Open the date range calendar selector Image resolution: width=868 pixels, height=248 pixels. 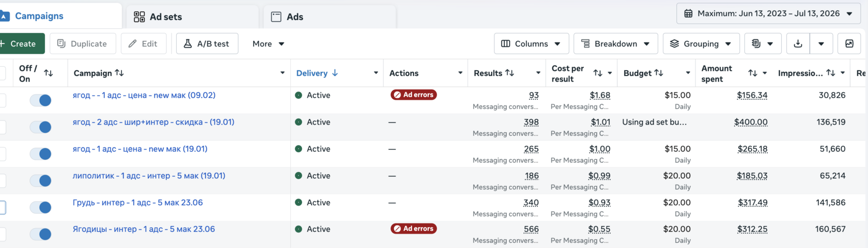click(x=768, y=13)
